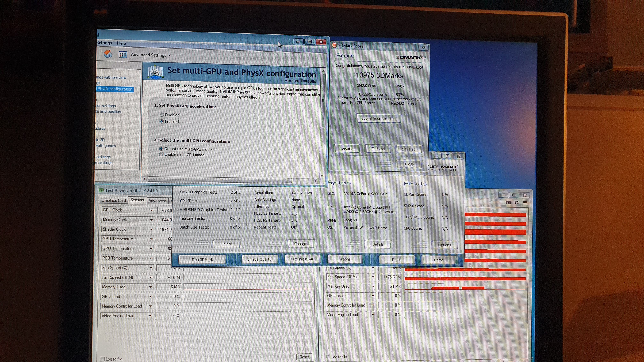
Task: Switch to the Graphics Card tab
Action: click(x=114, y=200)
